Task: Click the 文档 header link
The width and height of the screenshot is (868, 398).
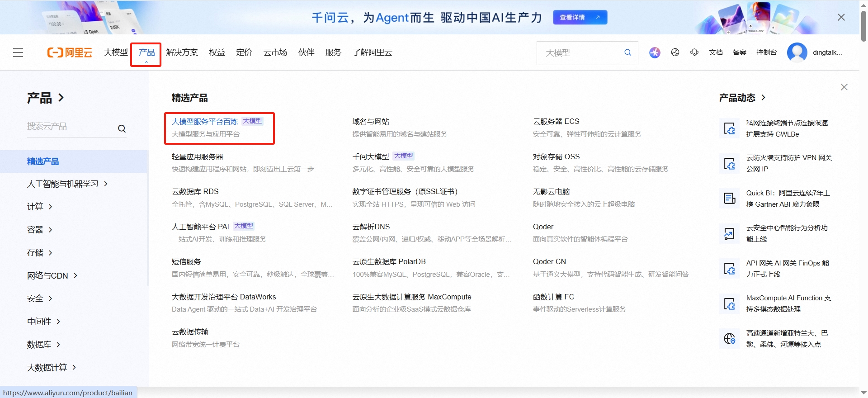Action: [716, 52]
